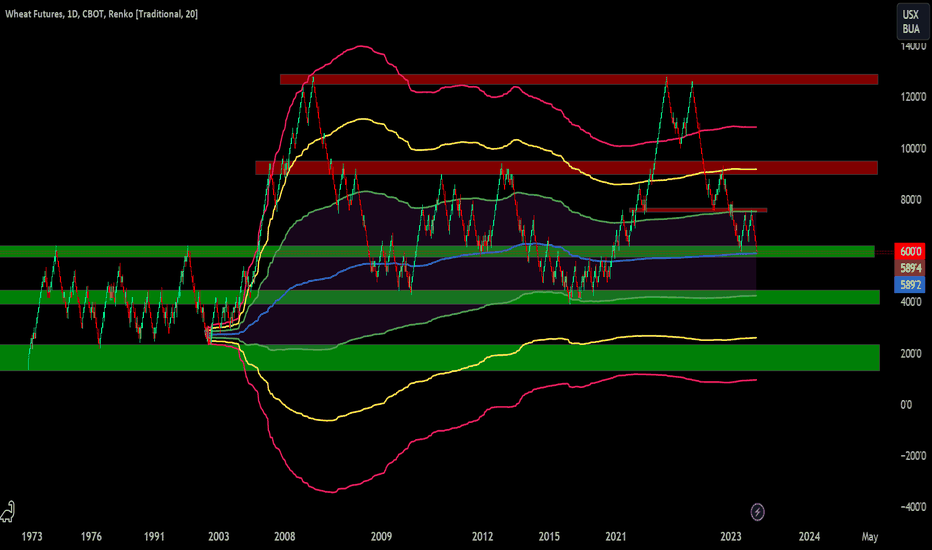Click the dinosaur logo icon
932x550 pixels.
click(x=7, y=511)
